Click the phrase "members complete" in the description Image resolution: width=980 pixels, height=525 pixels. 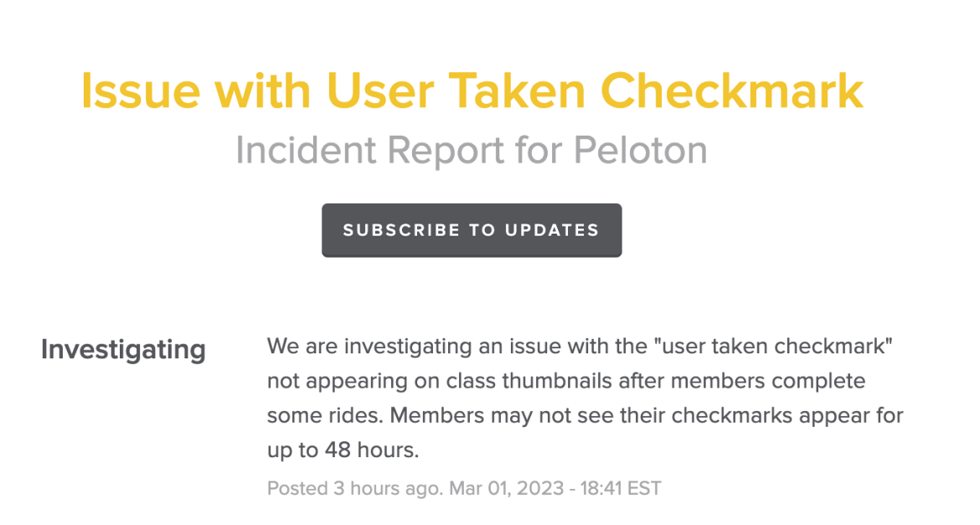(768, 381)
